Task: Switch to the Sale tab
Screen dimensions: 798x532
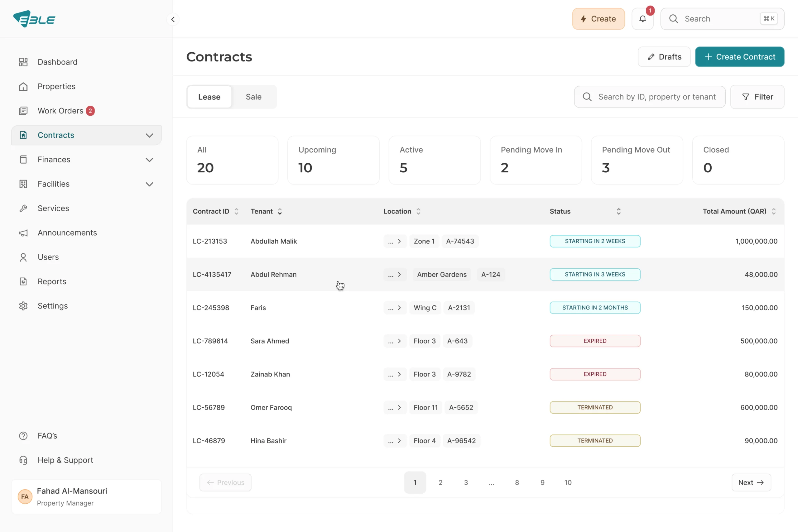Action: click(x=253, y=97)
